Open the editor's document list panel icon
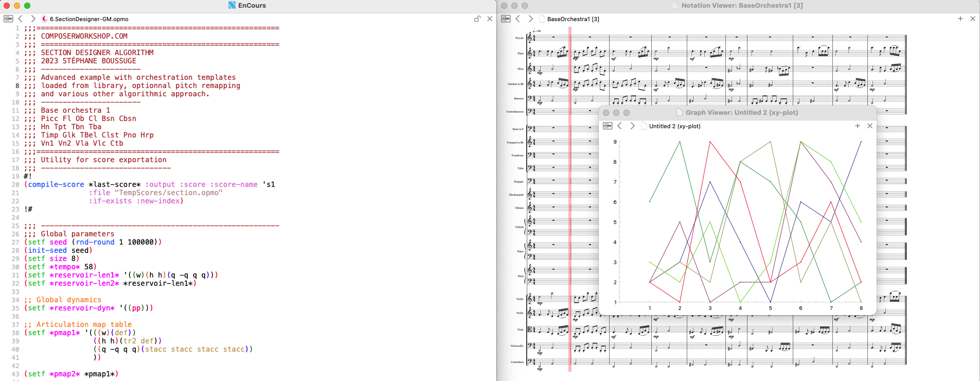980x381 pixels. pos(8,19)
